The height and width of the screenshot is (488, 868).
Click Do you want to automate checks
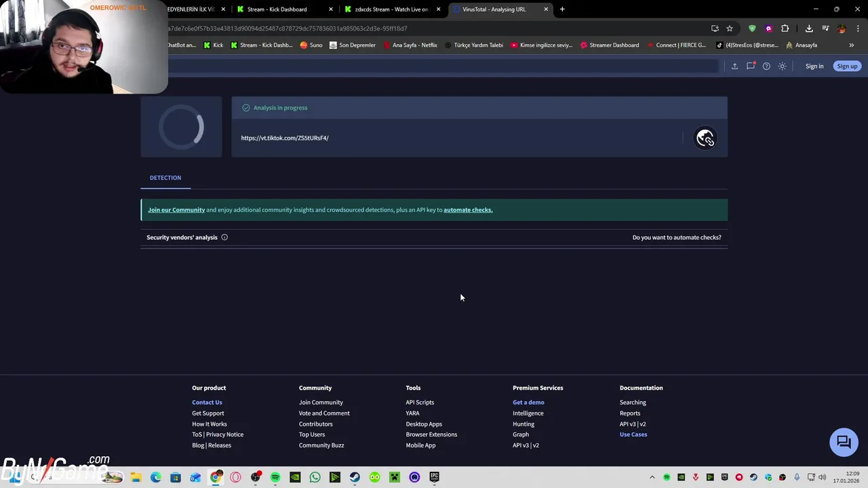click(677, 237)
